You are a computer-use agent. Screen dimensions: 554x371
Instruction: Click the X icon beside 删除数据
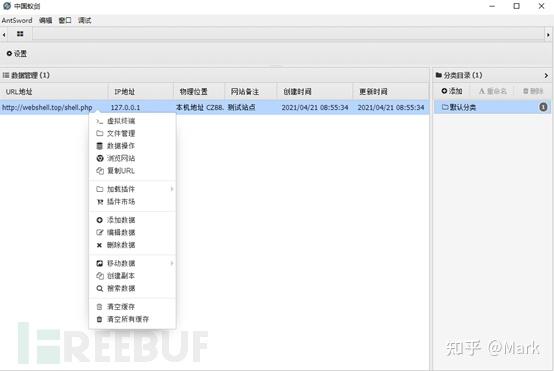[x=99, y=245]
